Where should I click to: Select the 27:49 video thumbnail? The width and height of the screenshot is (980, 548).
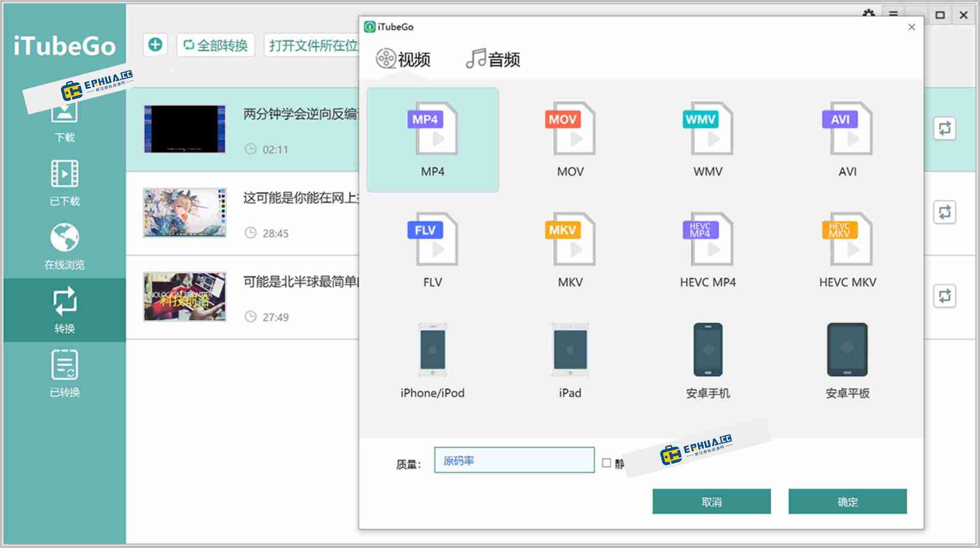coord(185,297)
